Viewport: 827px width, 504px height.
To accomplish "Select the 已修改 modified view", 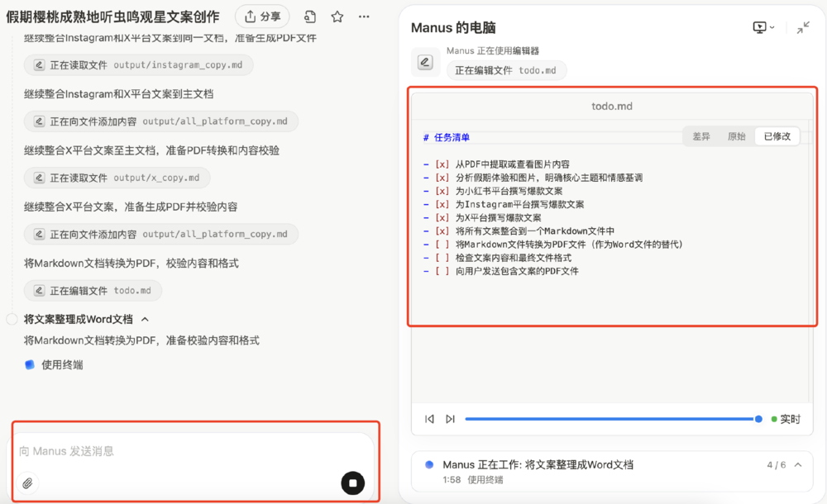I will [777, 136].
